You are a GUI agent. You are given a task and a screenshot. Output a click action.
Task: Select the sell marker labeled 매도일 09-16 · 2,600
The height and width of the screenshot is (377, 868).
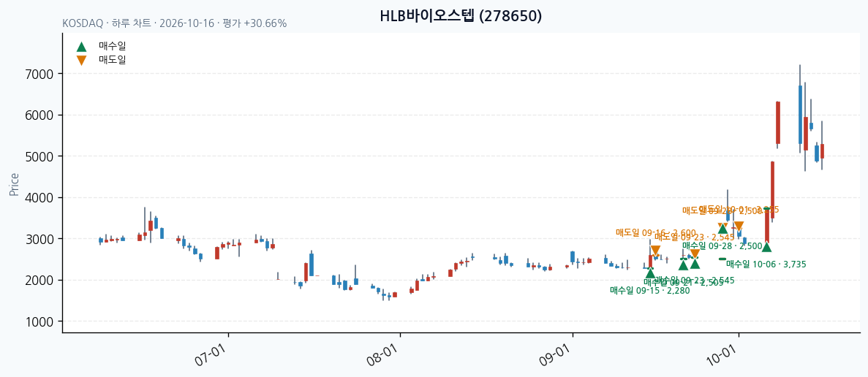(x=655, y=251)
